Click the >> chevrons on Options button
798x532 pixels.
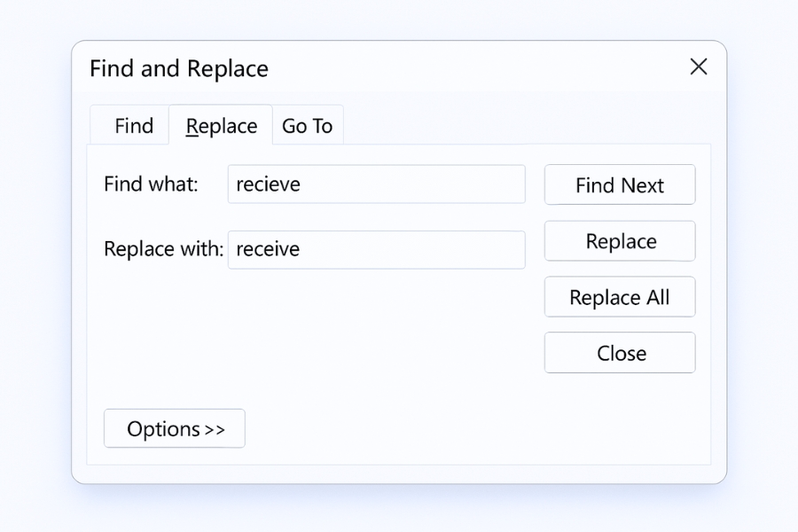pyautogui.click(x=215, y=429)
